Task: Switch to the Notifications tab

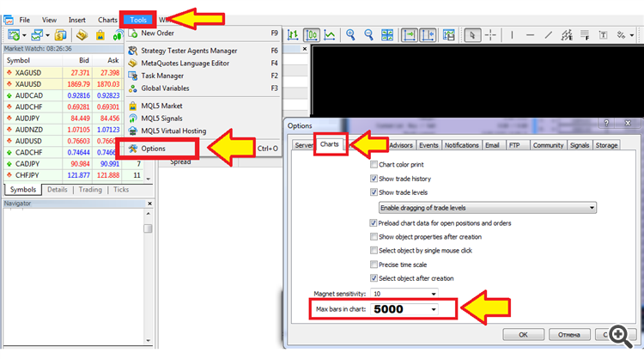Action: (461, 145)
